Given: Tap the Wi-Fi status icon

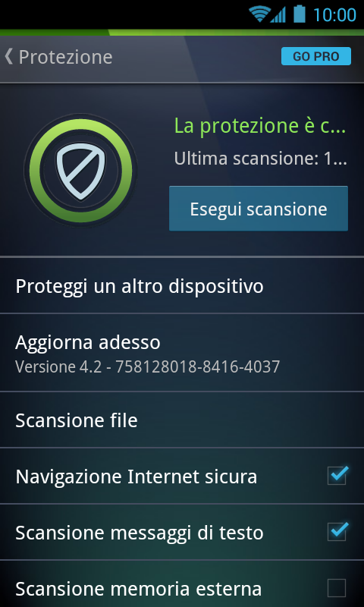Looking at the screenshot, I should click(x=259, y=14).
